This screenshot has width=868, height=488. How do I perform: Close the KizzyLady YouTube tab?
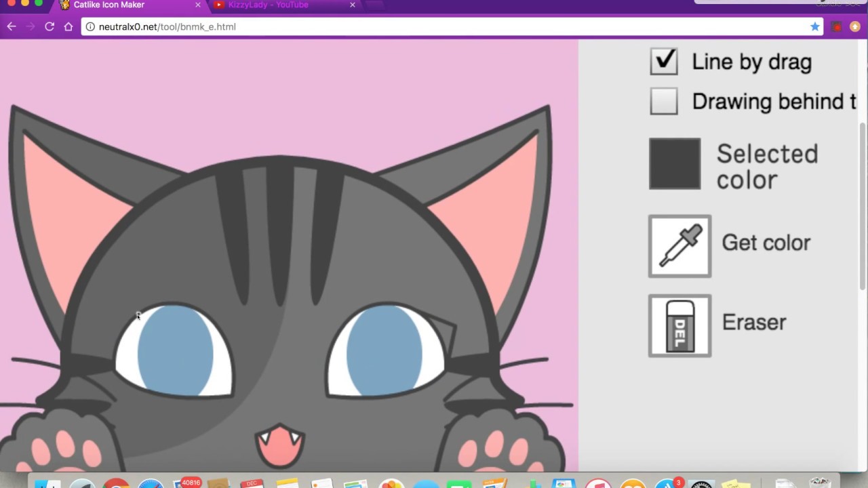[352, 5]
